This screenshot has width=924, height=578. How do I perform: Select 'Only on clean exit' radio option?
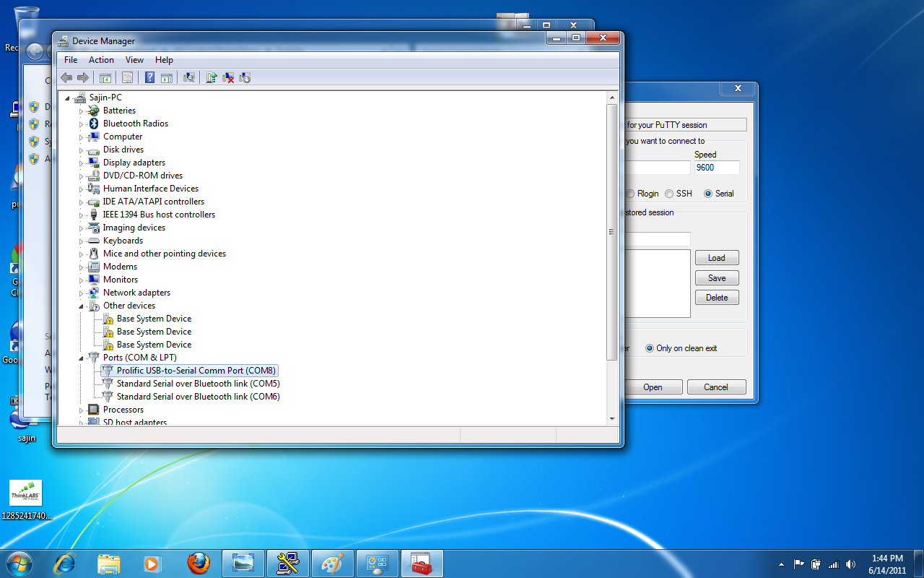[650, 348]
